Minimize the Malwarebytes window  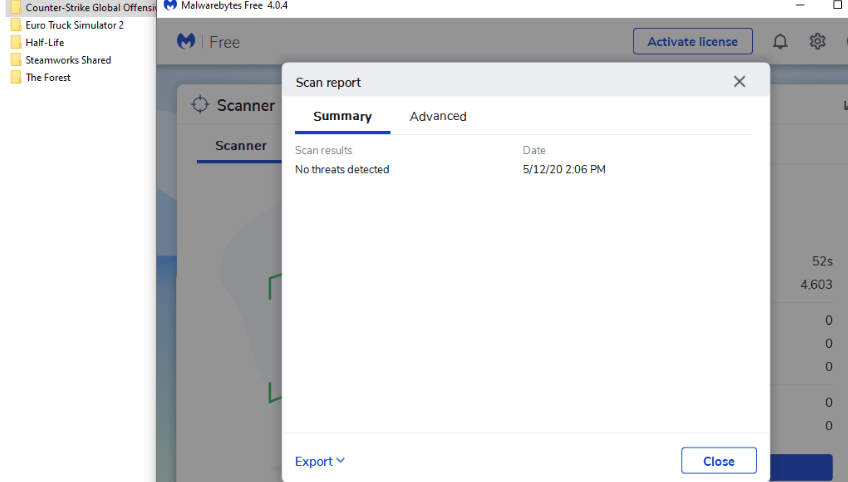800,5
